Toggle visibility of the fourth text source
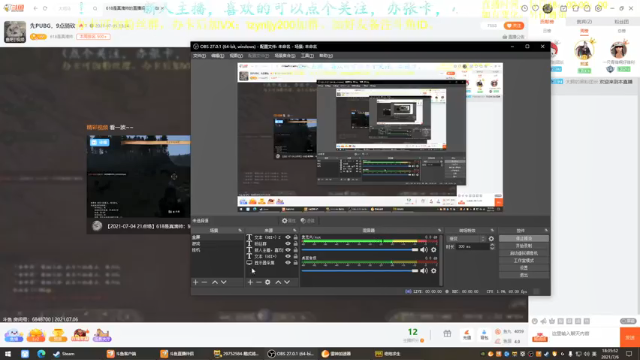Screen dimensions: 640x360 (x=288, y=256)
